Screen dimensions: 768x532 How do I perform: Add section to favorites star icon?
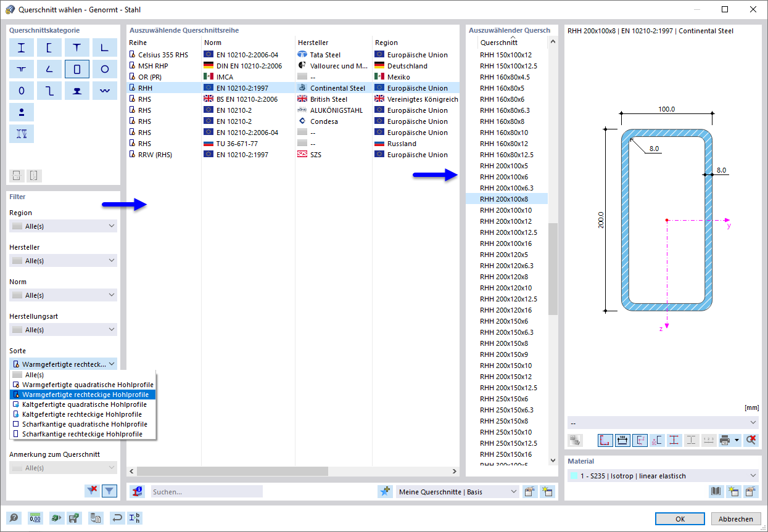point(386,491)
